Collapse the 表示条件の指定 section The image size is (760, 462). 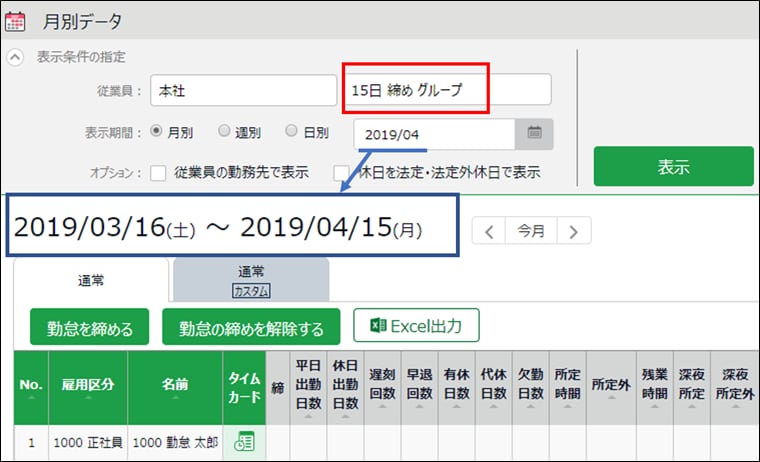click(x=15, y=57)
